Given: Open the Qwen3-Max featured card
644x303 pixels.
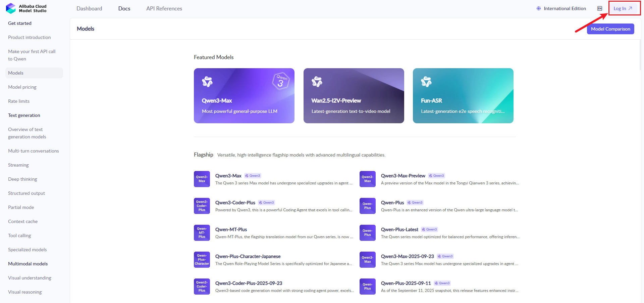Looking at the screenshot, I should [x=244, y=96].
